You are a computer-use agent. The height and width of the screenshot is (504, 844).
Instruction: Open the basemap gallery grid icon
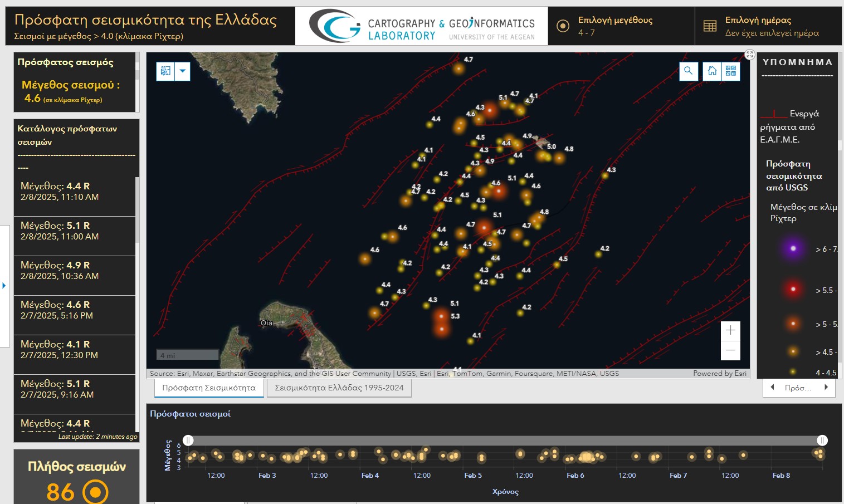[731, 71]
